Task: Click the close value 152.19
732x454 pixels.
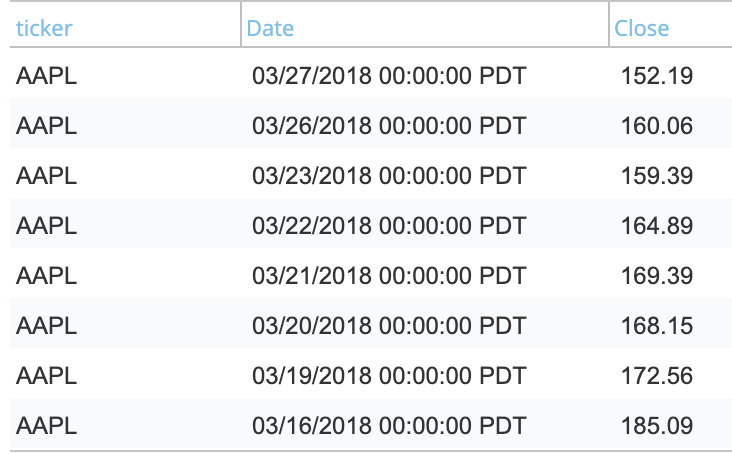Action: tap(656, 75)
